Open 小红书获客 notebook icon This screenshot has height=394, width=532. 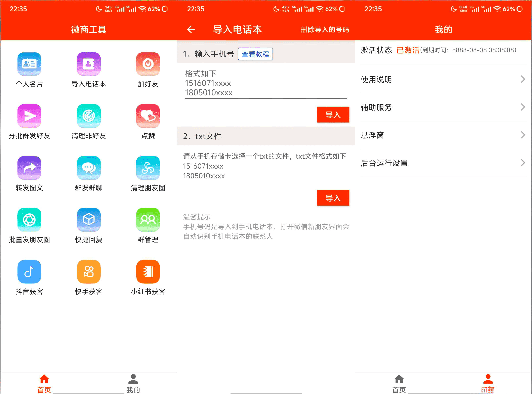[148, 271]
